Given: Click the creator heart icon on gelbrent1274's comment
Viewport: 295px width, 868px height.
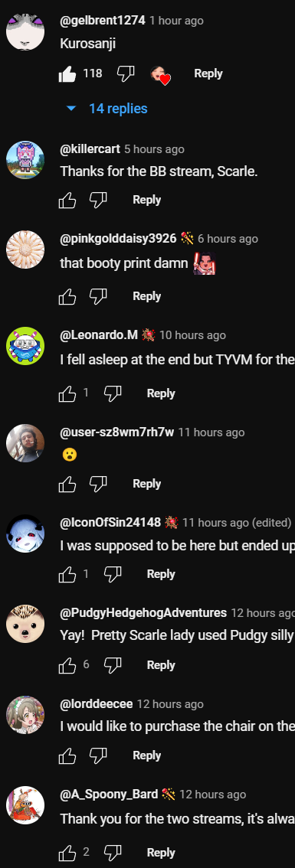Looking at the screenshot, I should (x=160, y=75).
